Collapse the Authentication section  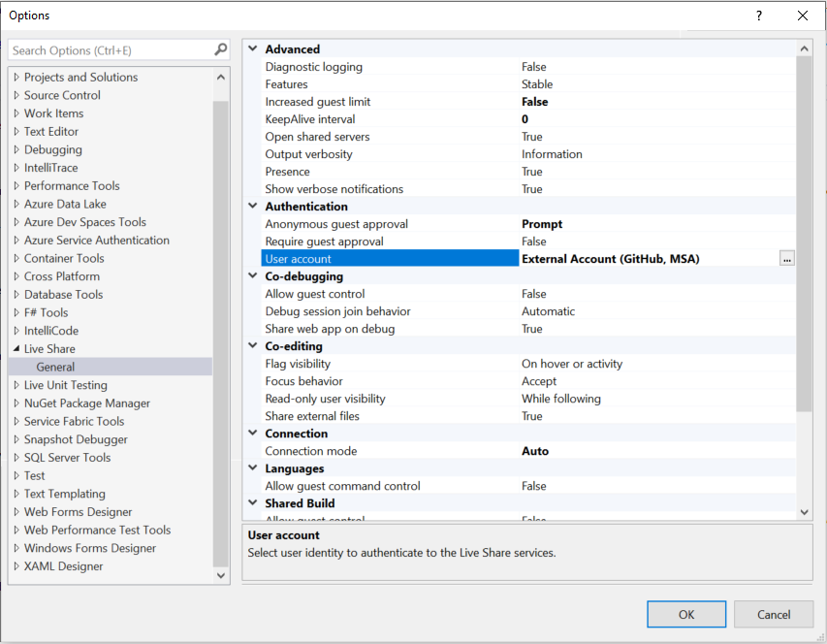coord(253,207)
